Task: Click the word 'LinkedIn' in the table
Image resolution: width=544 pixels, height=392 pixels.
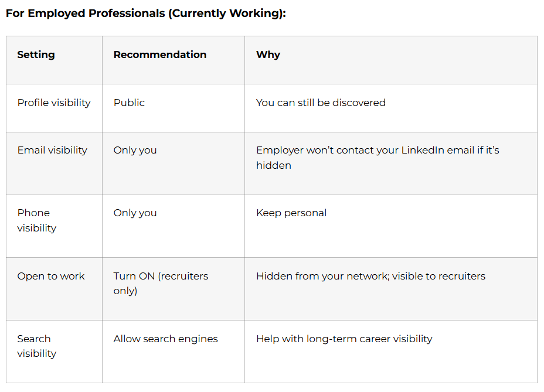Action: tap(420, 150)
